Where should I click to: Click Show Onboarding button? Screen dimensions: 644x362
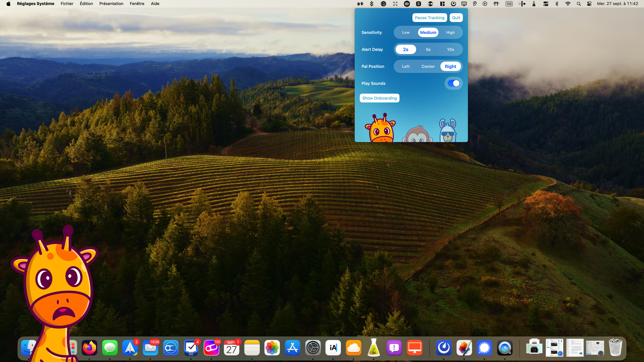coord(379,98)
